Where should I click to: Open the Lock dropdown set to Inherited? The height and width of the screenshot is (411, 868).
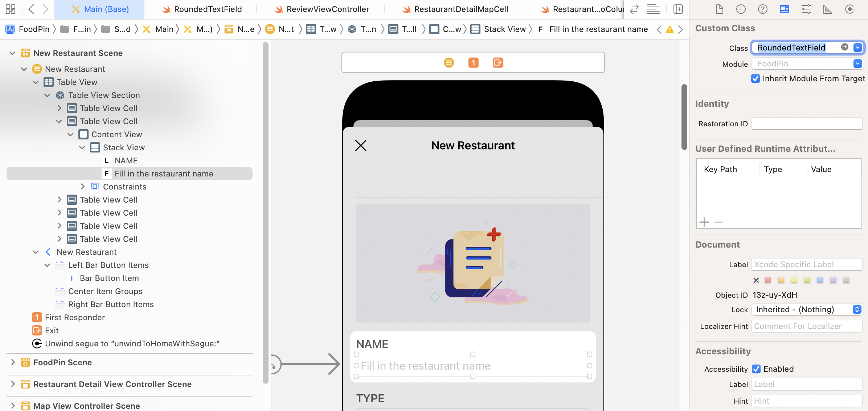point(857,309)
